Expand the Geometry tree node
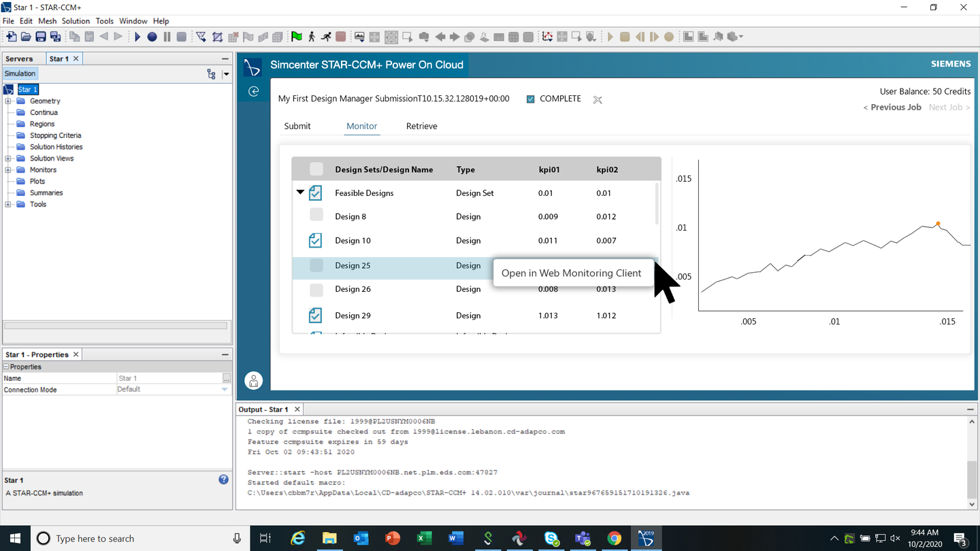The height and width of the screenshot is (551, 980). (x=8, y=101)
